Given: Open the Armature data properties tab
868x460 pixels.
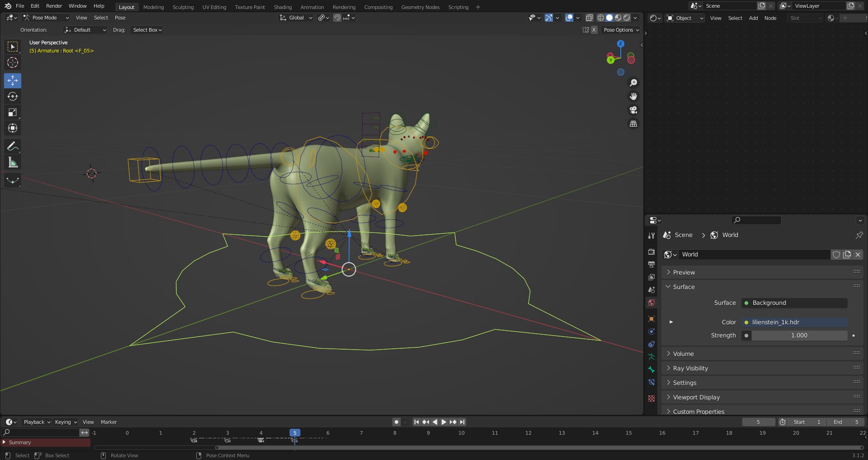Looking at the screenshot, I should pyautogui.click(x=651, y=357).
